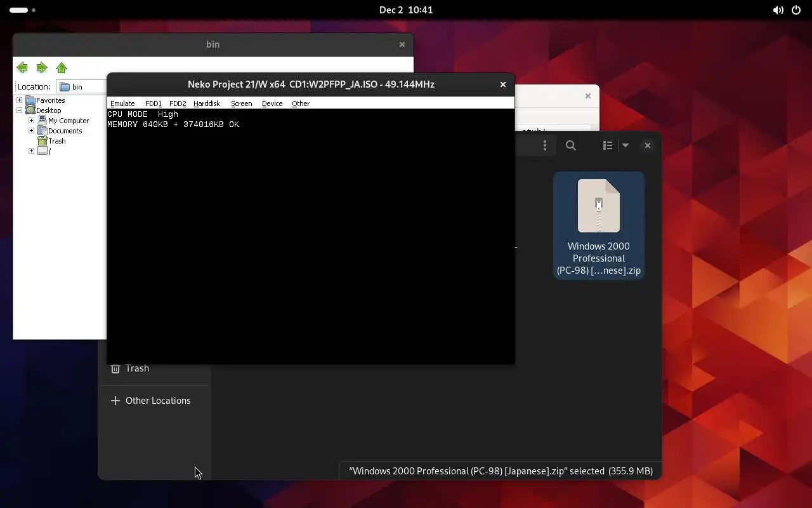Click the zip file name label
This screenshot has height=508, width=812.
point(599,258)
